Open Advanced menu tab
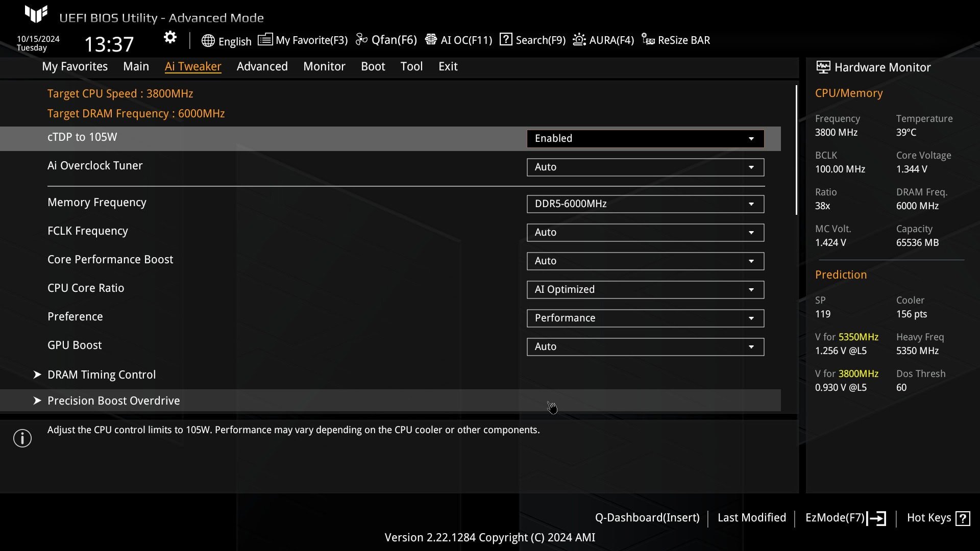Screen dimensions: 980x551 point(262,66)
